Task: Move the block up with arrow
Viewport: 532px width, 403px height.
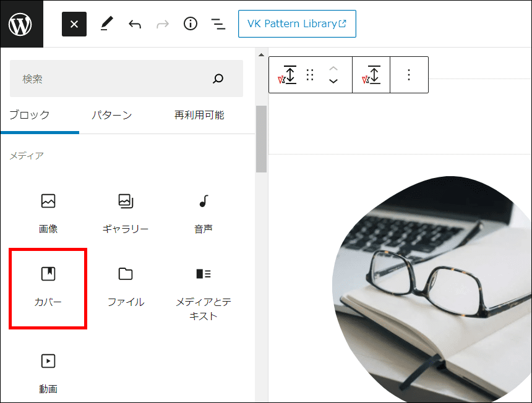Action: tap(333, 69)
